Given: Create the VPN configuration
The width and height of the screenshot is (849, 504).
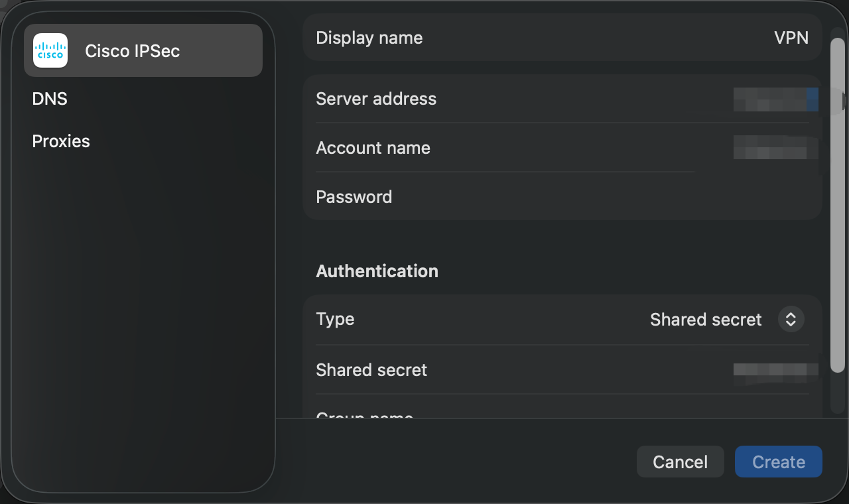Looking at the screenshot, I should coord(779,462).
